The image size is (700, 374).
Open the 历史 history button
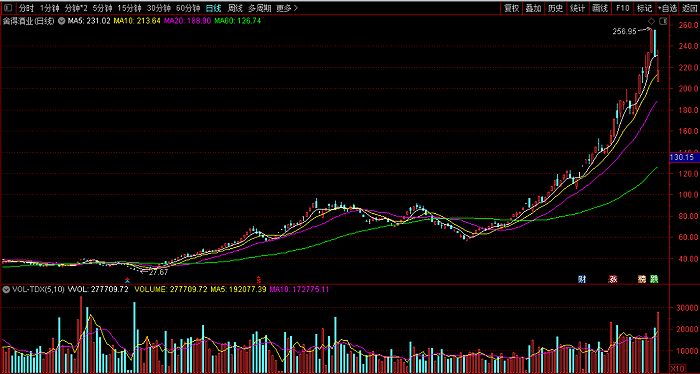tap(555, 8)
